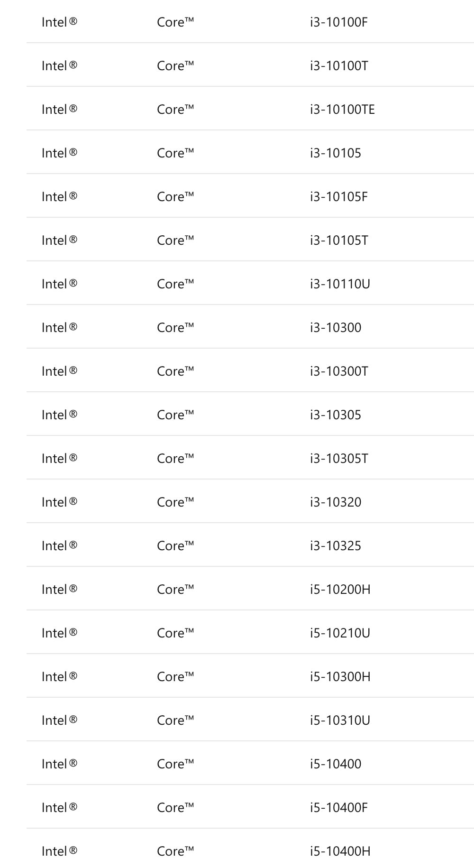This screenshot has width=474, height=868.
Task: Click the i5-10400H model text
Action: point(340,851)
